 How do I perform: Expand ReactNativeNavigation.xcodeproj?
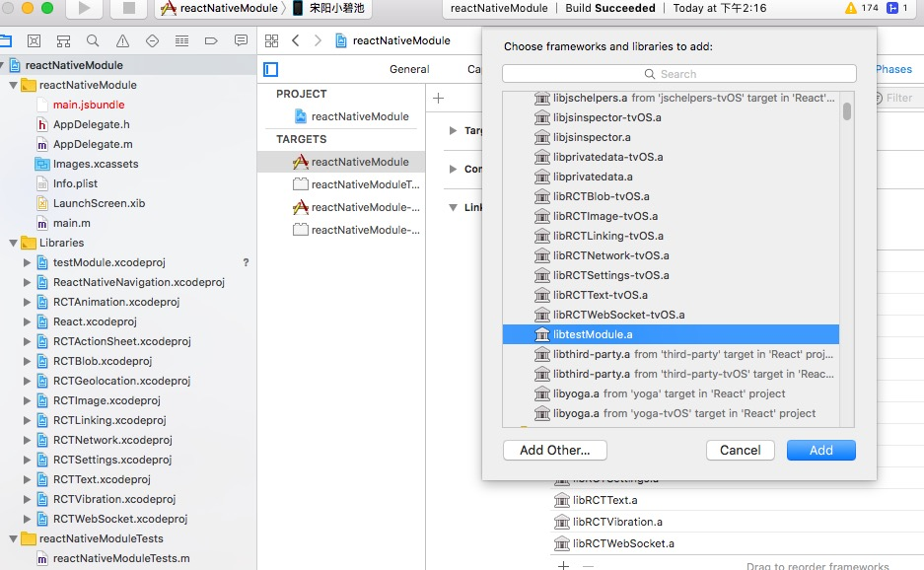pos(27,282)
